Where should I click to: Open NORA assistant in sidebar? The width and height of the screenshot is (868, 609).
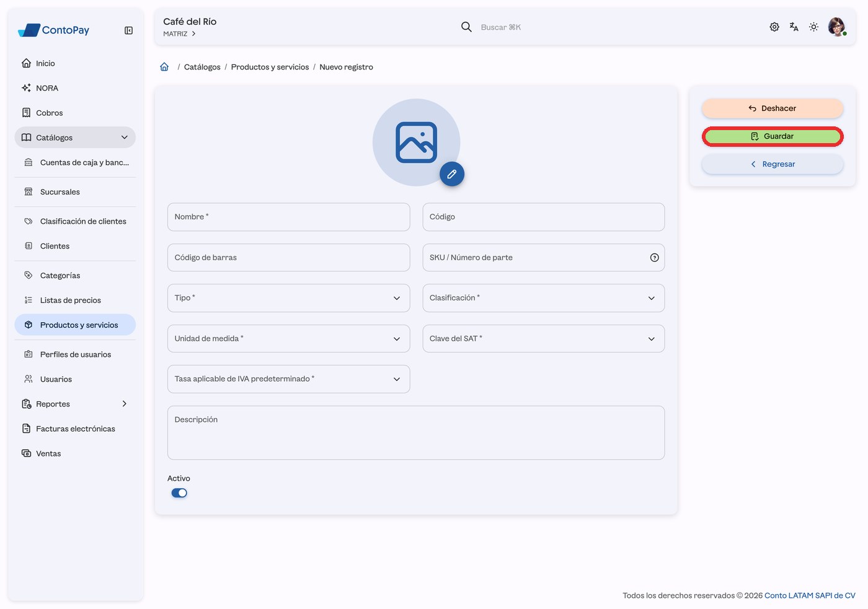(x=75, y=88)
